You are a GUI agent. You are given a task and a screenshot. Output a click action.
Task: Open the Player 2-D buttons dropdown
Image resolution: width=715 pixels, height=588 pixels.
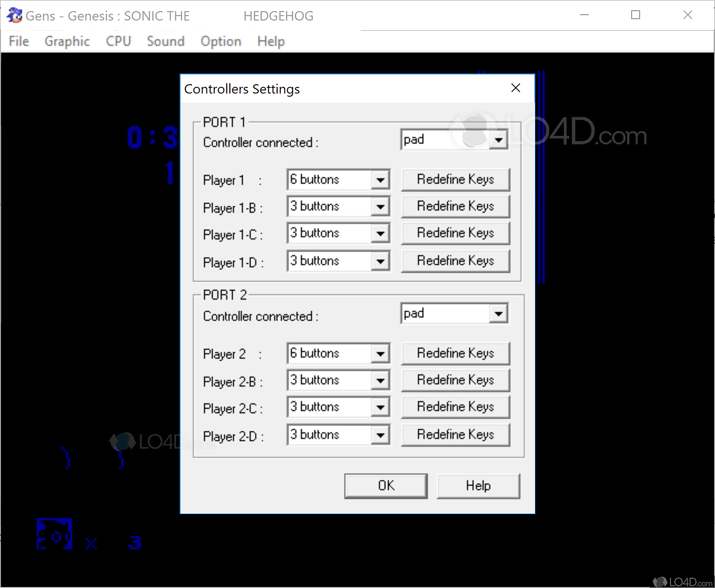pyautogui.click(x=380, y=434)
